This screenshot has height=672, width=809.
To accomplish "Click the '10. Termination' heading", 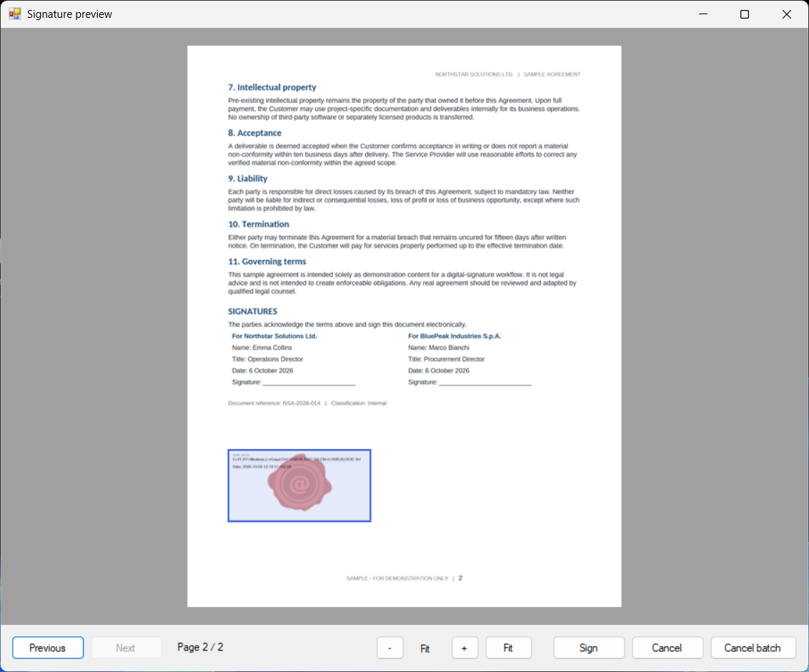I will 259,224.
